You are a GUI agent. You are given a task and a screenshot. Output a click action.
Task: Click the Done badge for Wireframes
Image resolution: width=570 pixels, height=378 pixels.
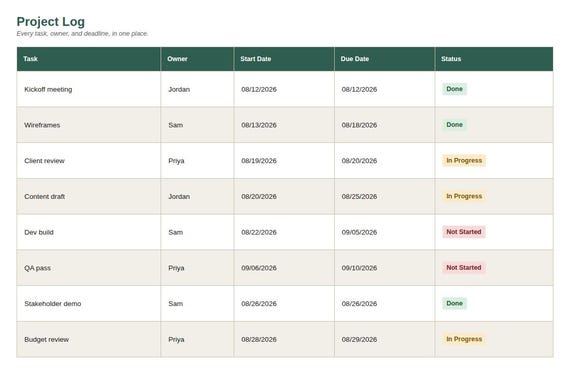(454, 125)
